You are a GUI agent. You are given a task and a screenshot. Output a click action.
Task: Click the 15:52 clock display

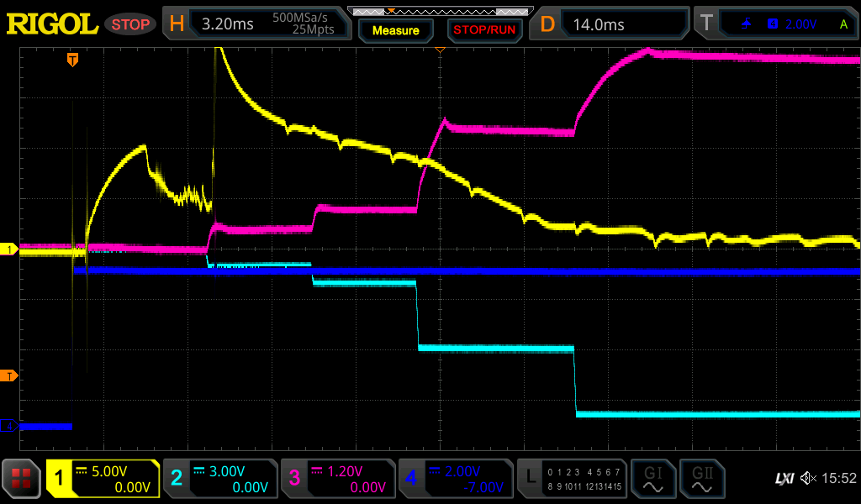point(838,479)
